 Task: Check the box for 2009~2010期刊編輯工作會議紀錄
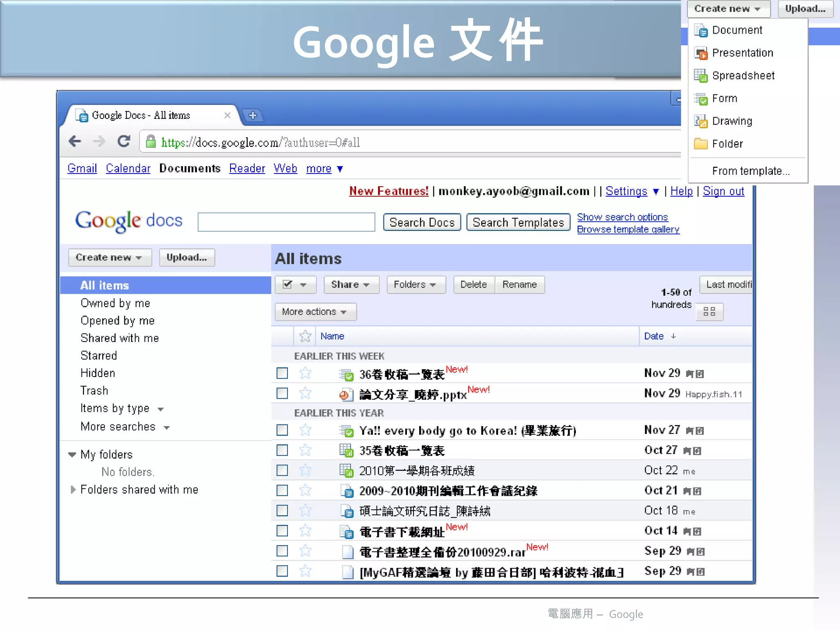[x=282, y=490]
